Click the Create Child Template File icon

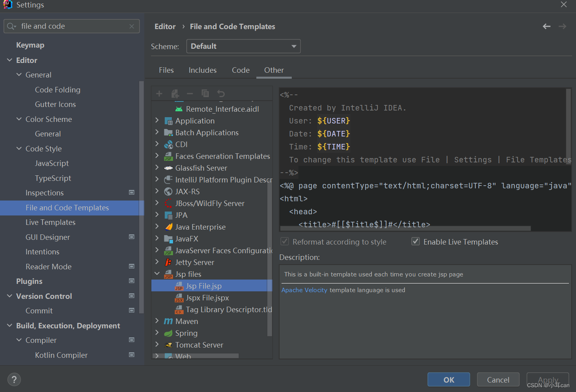(x=175, y=94)
